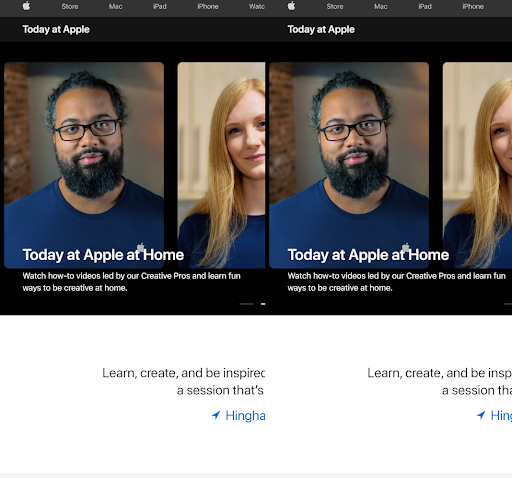Open the iPhone menu in the left page copy
Screen dimensions: 512x478
point(208,6)
